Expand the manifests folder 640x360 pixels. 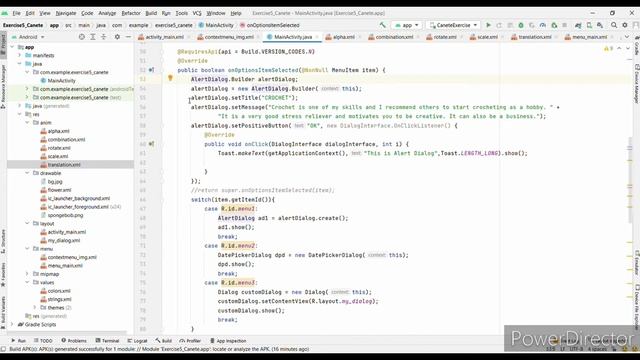tap(20, 55)
